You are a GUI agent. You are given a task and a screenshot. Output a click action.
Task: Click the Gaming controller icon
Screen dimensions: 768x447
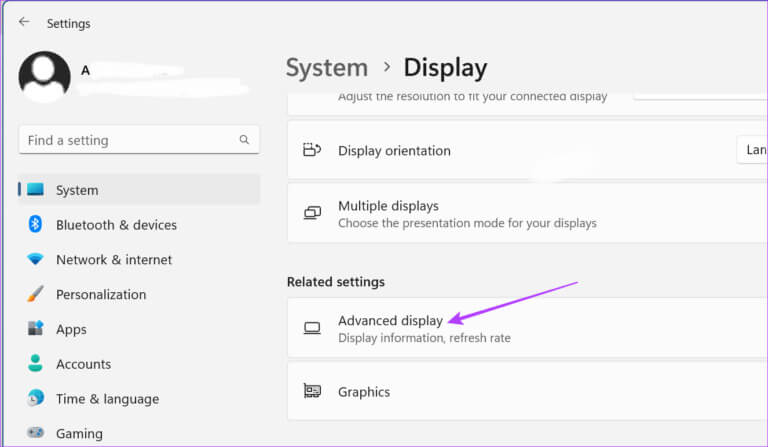(x=36, y=433)
